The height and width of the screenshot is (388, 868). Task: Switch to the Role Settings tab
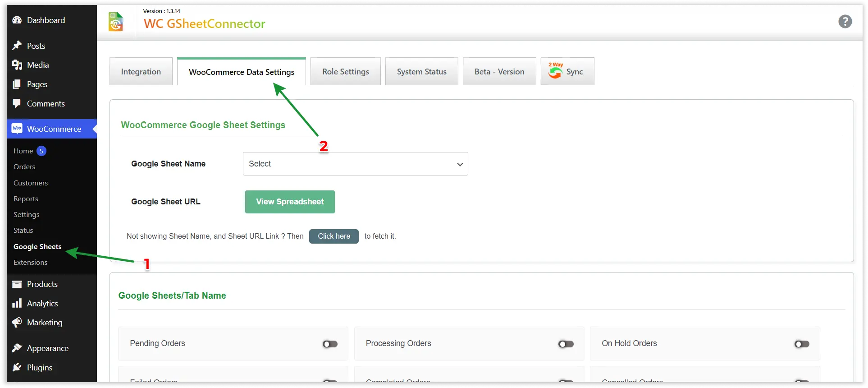345,72
